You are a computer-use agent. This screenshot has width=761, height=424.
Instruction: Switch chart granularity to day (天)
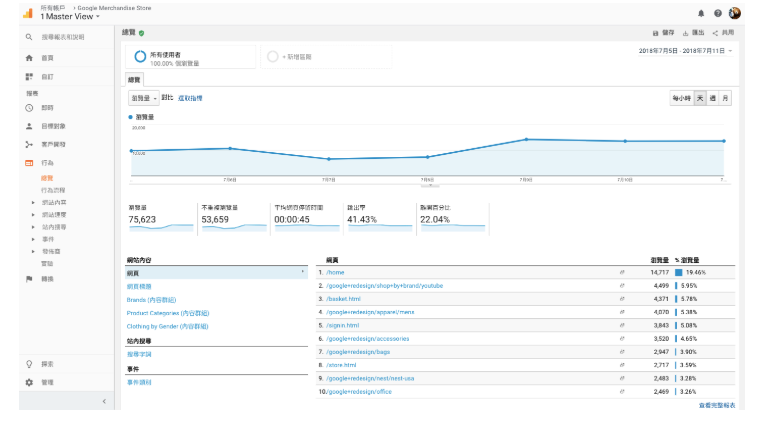(x=700, y=98)
